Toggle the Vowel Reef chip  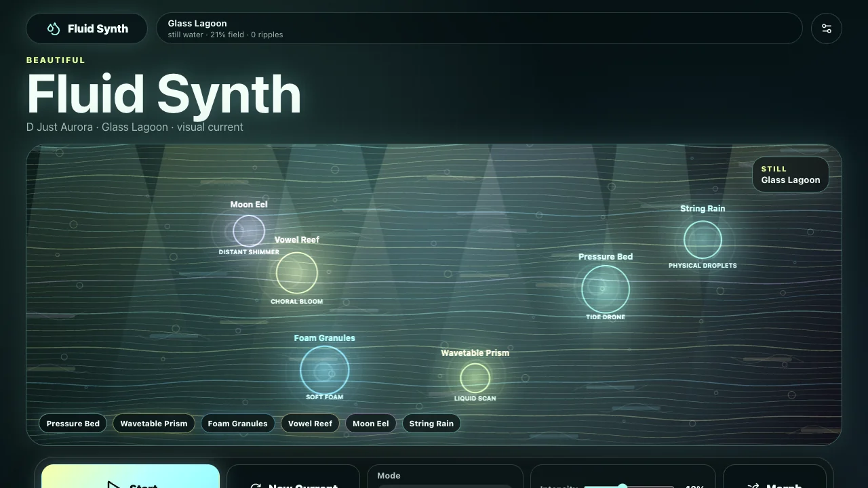point(310,424)
